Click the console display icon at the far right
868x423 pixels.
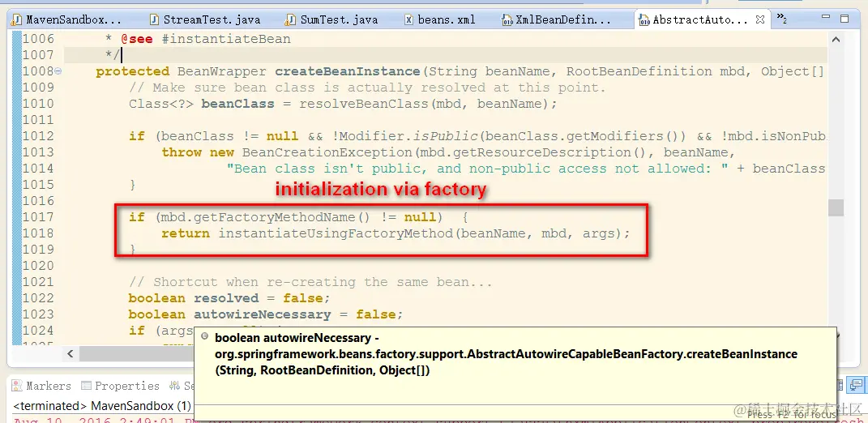[856, 386]
